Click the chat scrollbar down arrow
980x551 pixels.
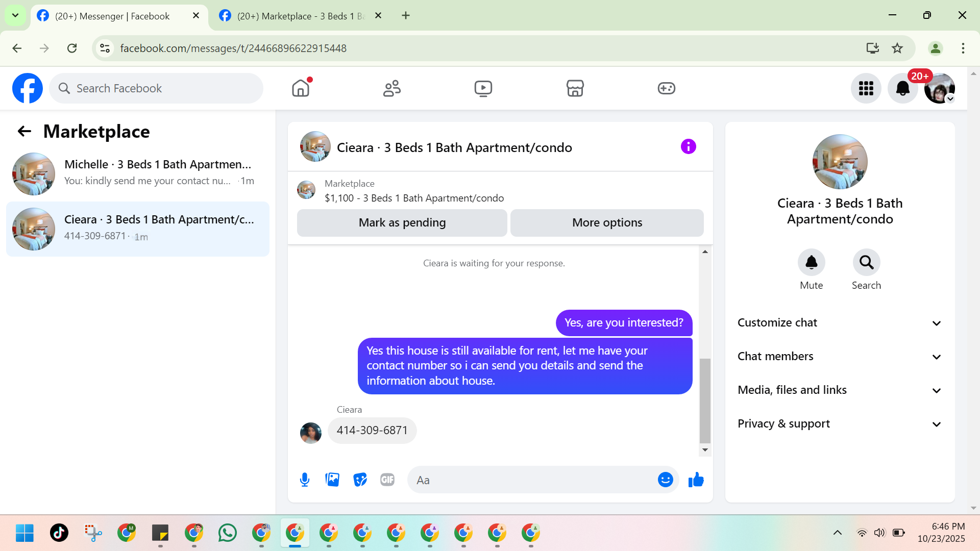point(705,450)
